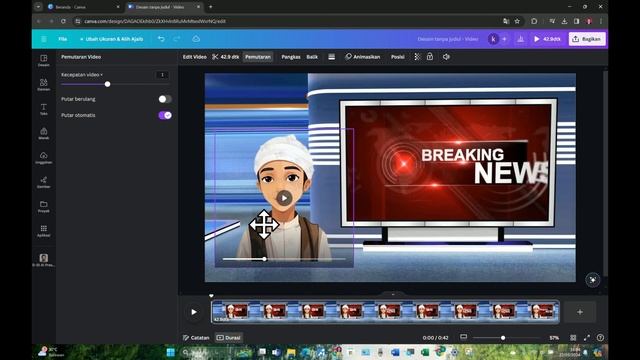Screen dimensions: 640x360
Task: Play the 42.9dtk preview button
Action: [x=547, y=39]
